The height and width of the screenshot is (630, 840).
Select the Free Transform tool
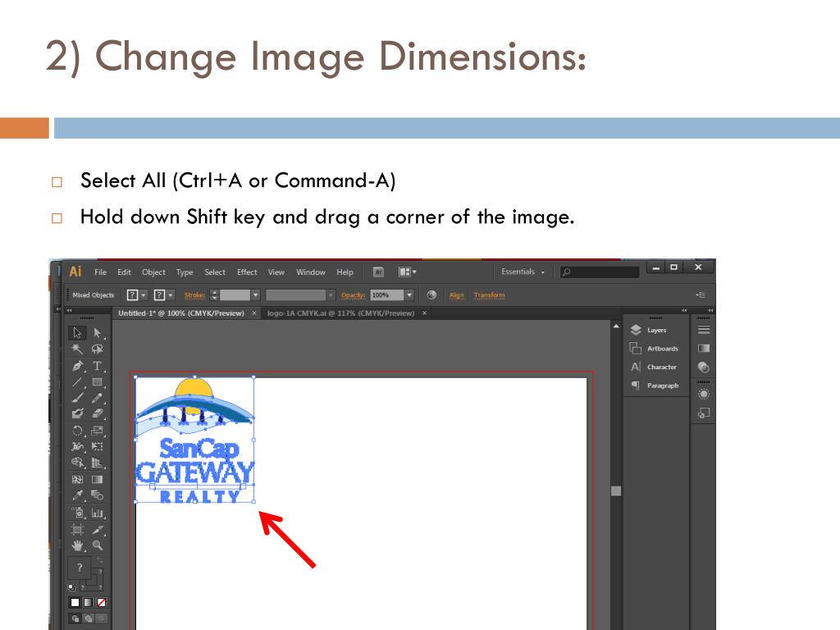(x=98, y=446)
